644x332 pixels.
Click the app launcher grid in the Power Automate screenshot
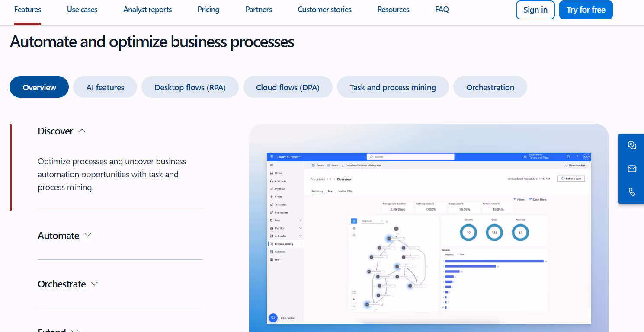(271, 157)
